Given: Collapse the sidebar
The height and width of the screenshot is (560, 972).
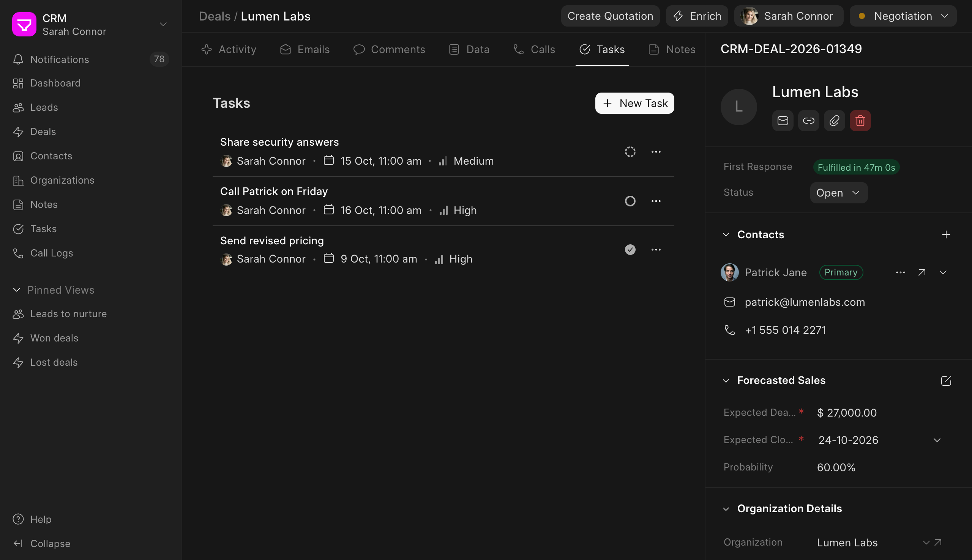Looking at the screenshot, I should (91, 543).
